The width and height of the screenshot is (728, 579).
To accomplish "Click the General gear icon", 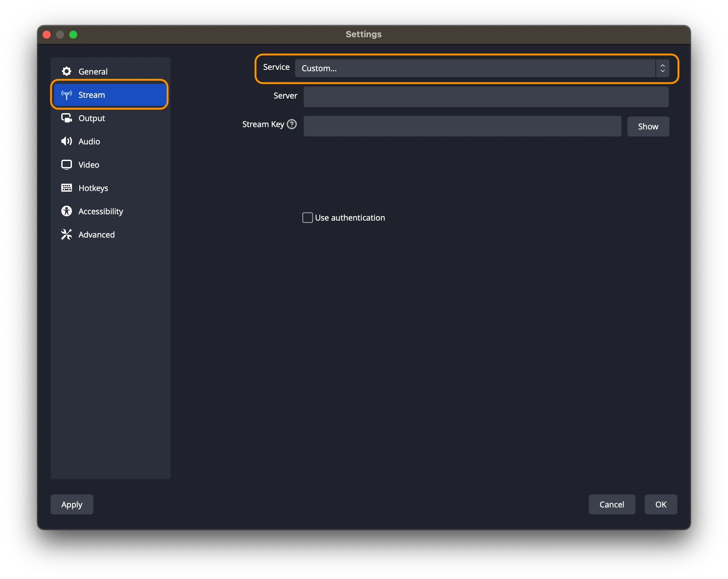I will pos(67,71).
